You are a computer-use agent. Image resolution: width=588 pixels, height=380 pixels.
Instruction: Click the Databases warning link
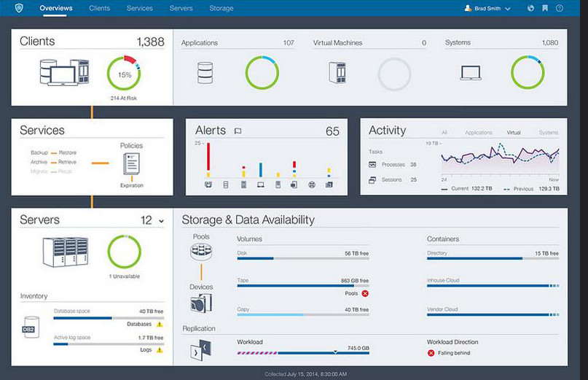click(x=144, y=324)
